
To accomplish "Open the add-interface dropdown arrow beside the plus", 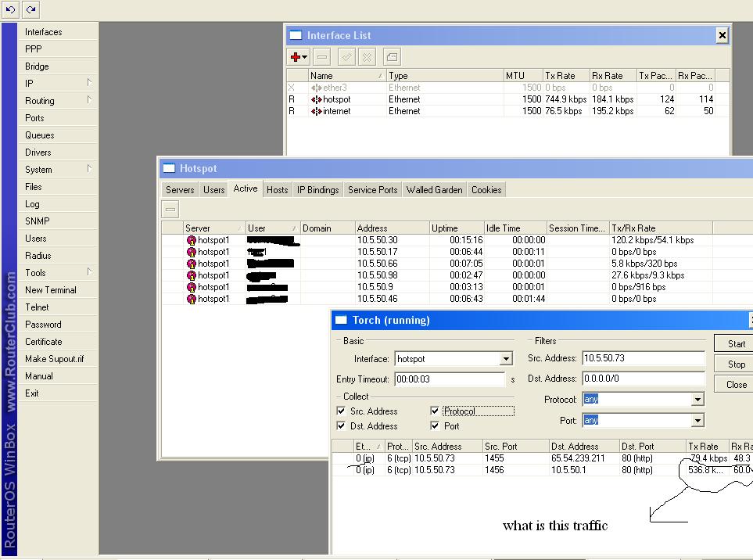I will pyautogui.click(x=304, y=57).
